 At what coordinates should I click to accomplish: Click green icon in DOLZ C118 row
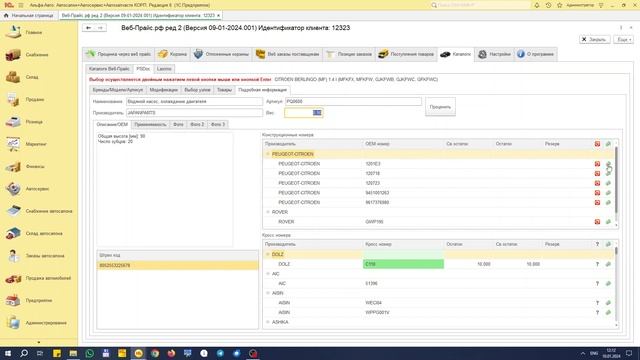(608, 264)
